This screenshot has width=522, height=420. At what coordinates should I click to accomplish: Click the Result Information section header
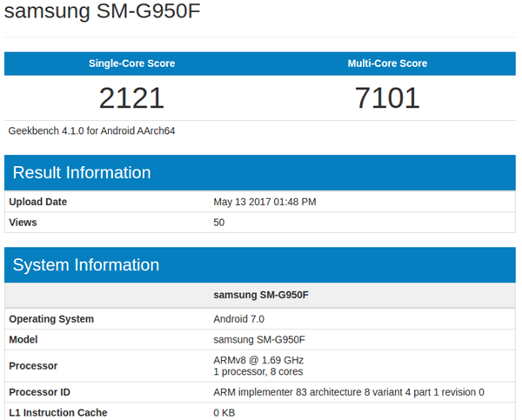82,172
